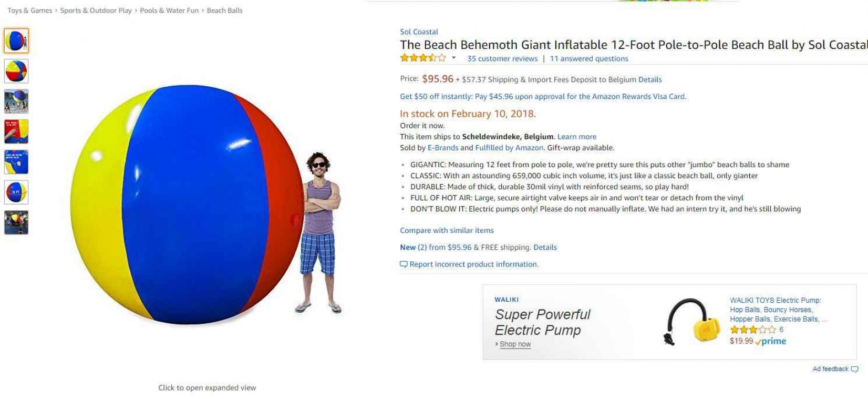Click Details next to shipping deposit

(x=650, y=80)
